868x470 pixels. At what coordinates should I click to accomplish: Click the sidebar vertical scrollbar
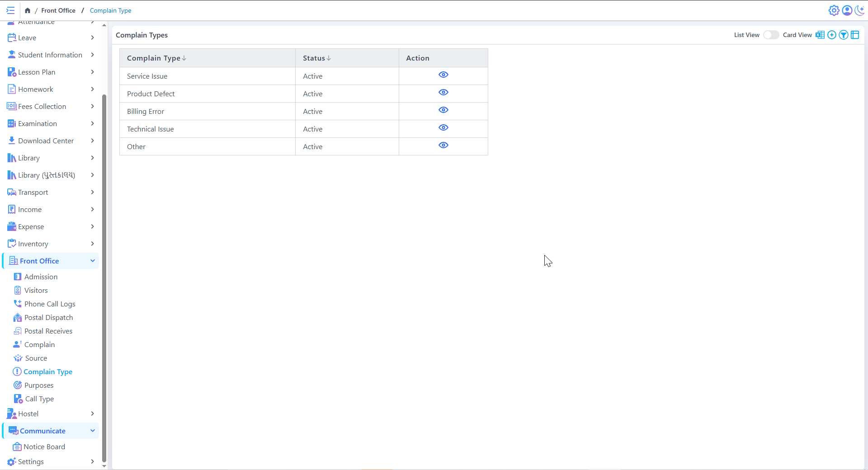pyautogui.click(x=104, y=271)
